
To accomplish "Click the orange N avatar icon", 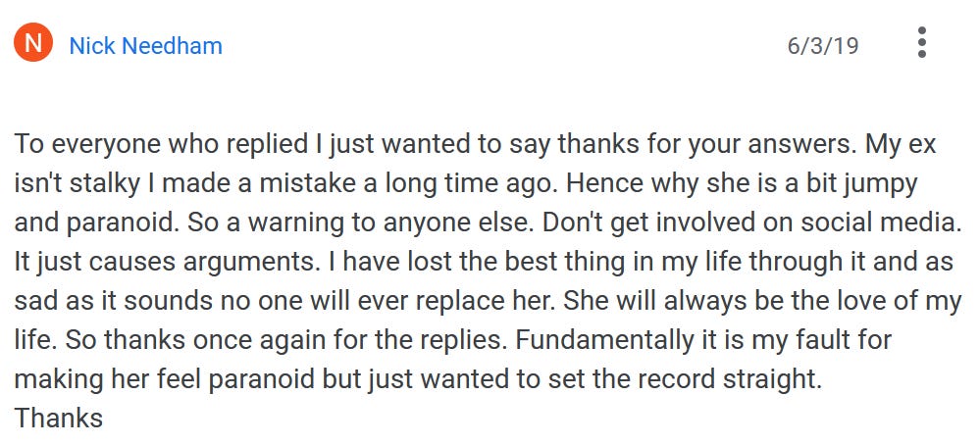I will pyautogui.click(x=33, y=45).
